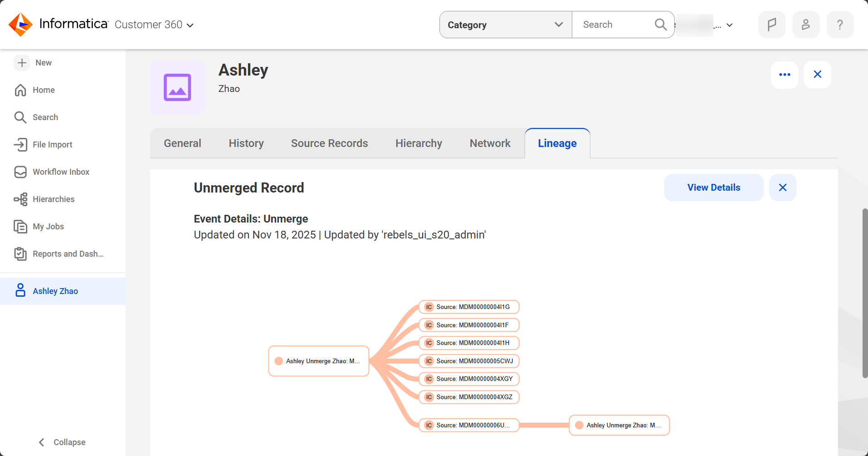Expand the organization dropdown chevron
This screenshot has height=456, width=868.
click(x=730, y=25)
